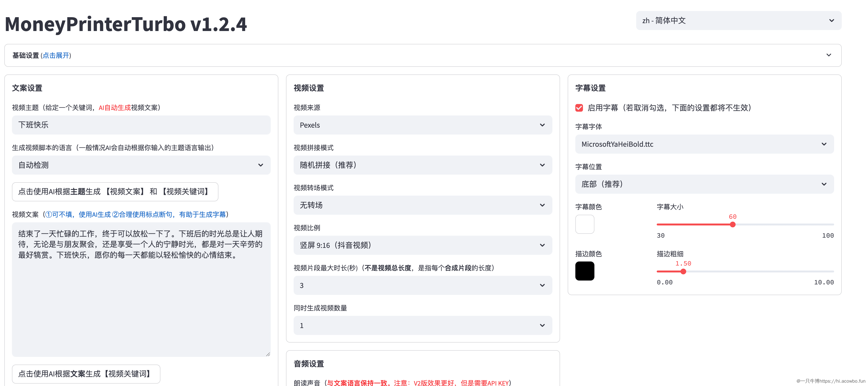
Task: Click the 视频主题 input field
Action: point(141,125)
